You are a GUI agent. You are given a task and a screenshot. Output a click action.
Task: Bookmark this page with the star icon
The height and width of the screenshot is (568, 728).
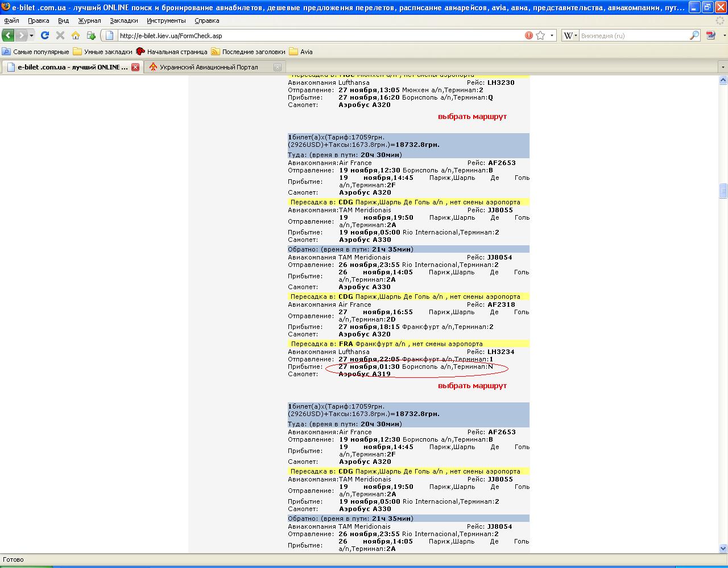click(540, 35)
